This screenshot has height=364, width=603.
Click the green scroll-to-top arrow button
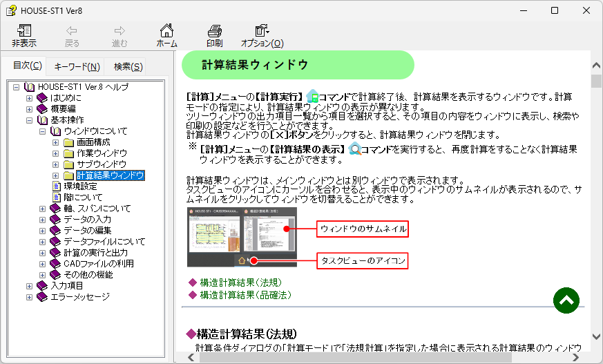pos(566,300)
